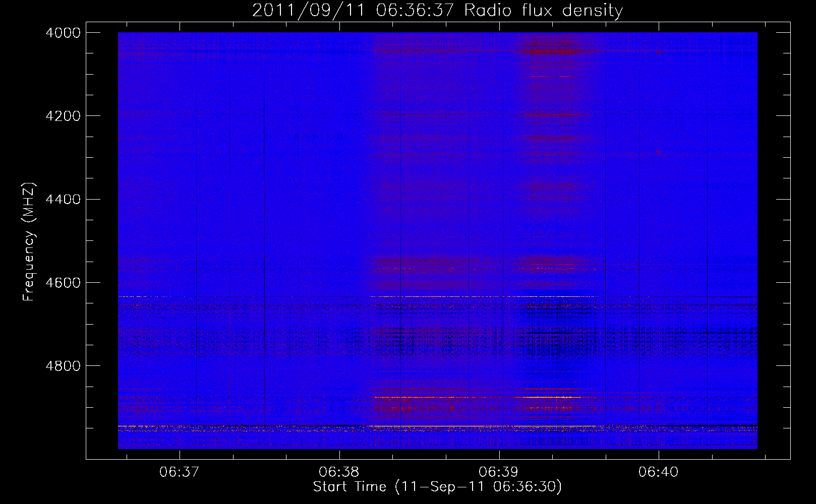Image resolution: width=816 pixels, height=504 pixels.
Task: Select the 4800 frequency tick label
Action: [x=63, y=365]
